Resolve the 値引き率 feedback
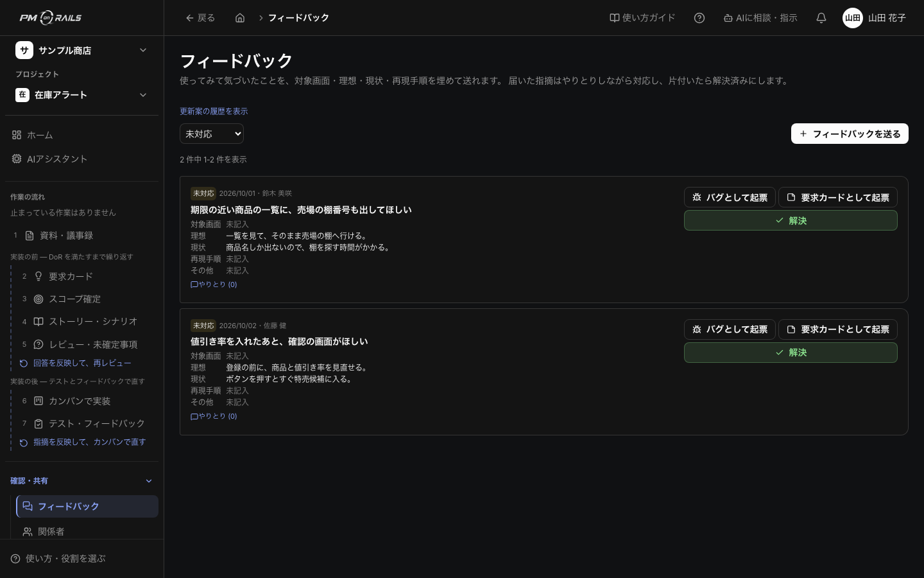 (x=791, y=353)
